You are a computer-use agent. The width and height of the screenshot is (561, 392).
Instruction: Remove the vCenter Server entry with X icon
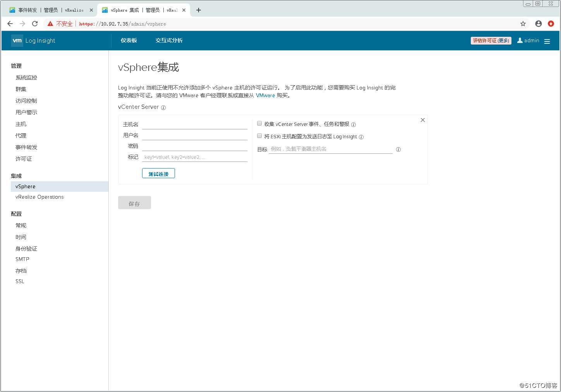423,120
